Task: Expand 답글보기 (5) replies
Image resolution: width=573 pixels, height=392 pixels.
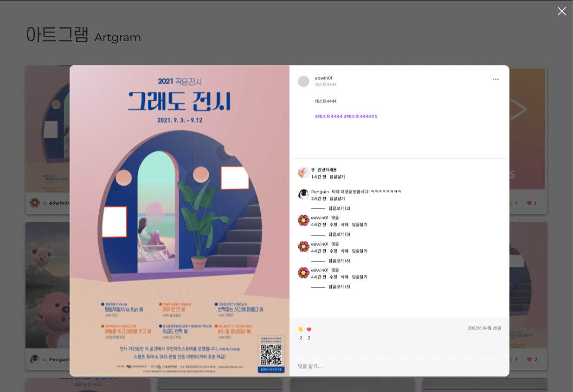Action: coord(339,287)
